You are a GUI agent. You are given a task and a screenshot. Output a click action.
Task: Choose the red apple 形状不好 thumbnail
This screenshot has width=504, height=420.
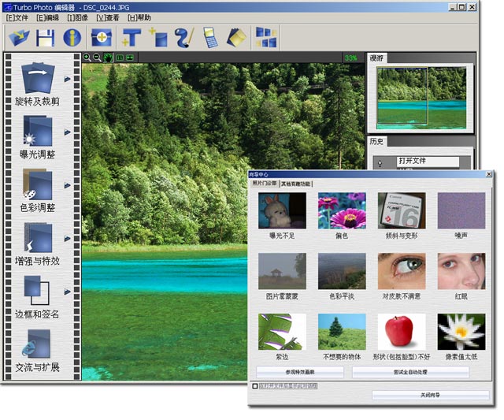(x=402, y=332)
